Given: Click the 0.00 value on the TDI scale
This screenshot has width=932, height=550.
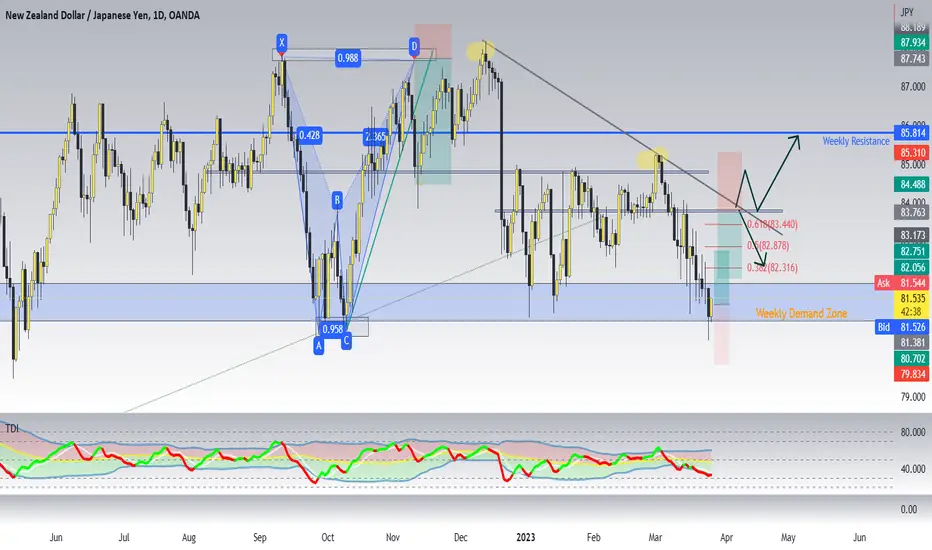Looking at the screenshot, I should tap(908, 510).
